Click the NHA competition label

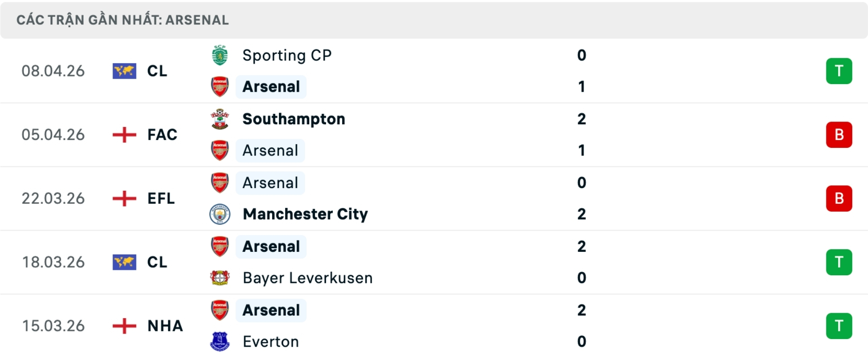click(165, 326)
